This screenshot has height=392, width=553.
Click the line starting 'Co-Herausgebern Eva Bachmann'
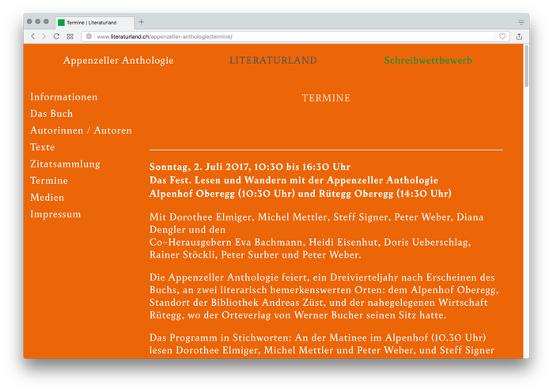(310, 243)
